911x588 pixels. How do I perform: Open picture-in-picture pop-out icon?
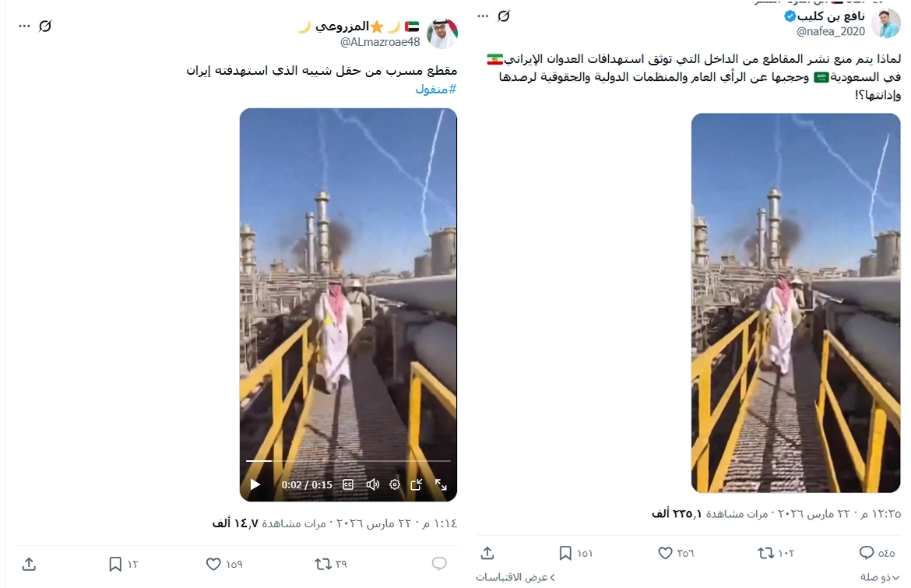[x=416, y=484]
